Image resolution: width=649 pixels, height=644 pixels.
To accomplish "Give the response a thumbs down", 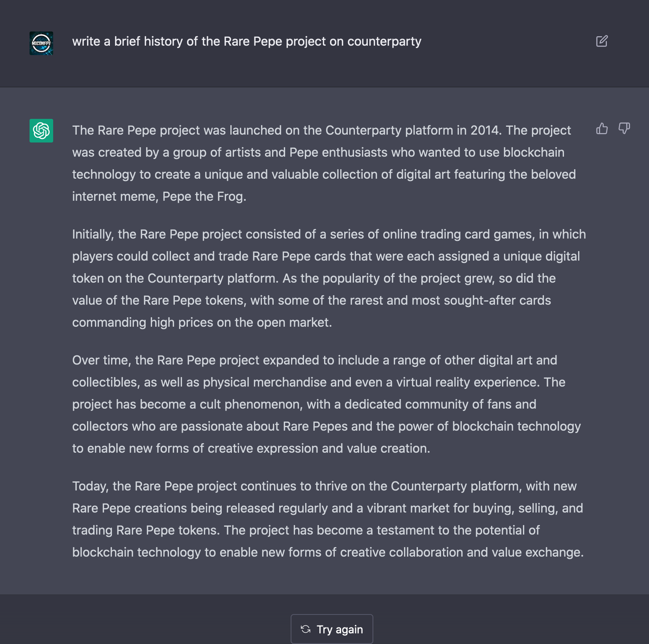I will [624, 128].
